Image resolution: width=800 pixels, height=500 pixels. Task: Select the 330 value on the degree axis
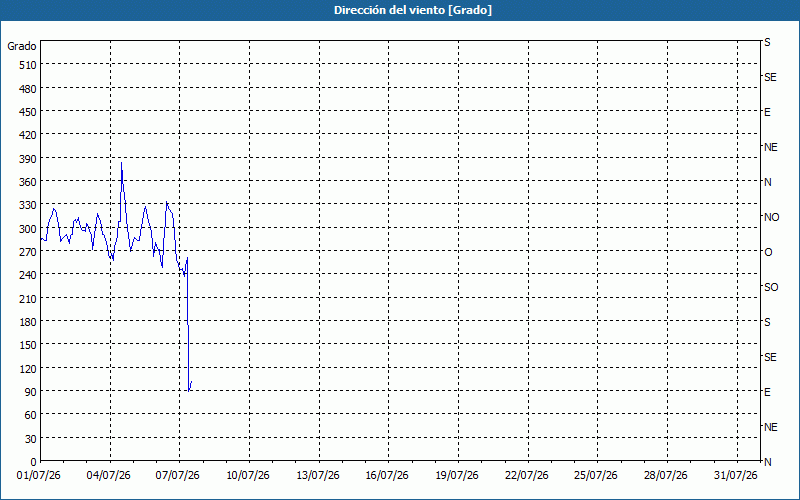tap(29, 205)
